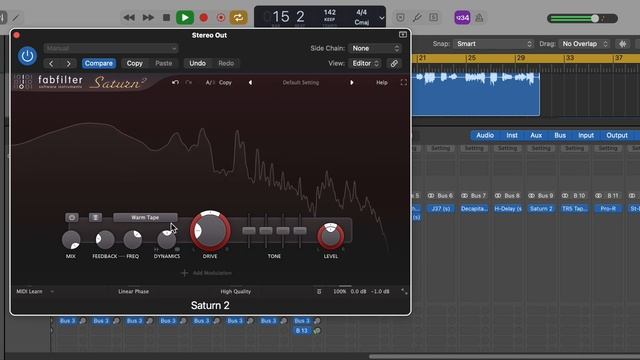The height and width of the screenshot is (360, 640).
Task: Select previous FabFilter preset triangle
Action: [x=250, y=82]
